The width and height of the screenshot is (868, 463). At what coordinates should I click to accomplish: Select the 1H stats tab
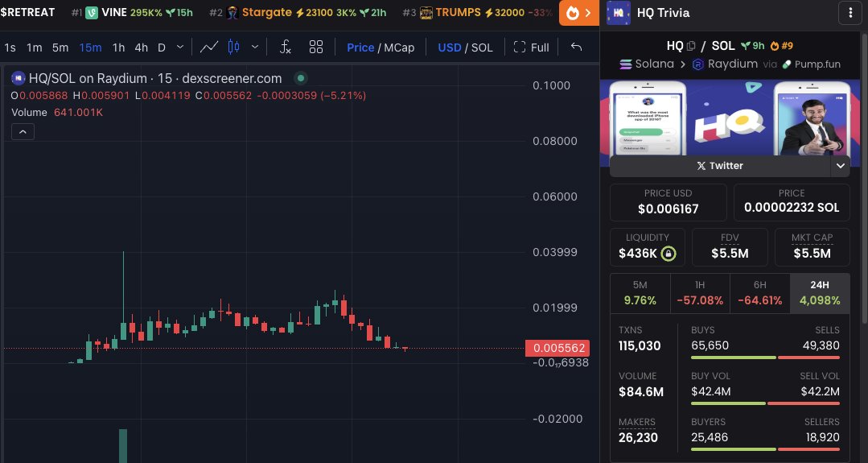click(x=700, y=294)
